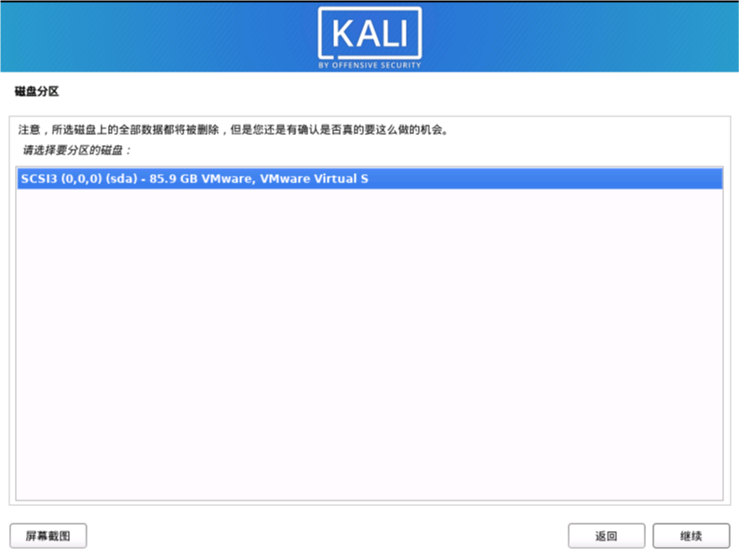Click the 磁盘分区 page heading

36,91
